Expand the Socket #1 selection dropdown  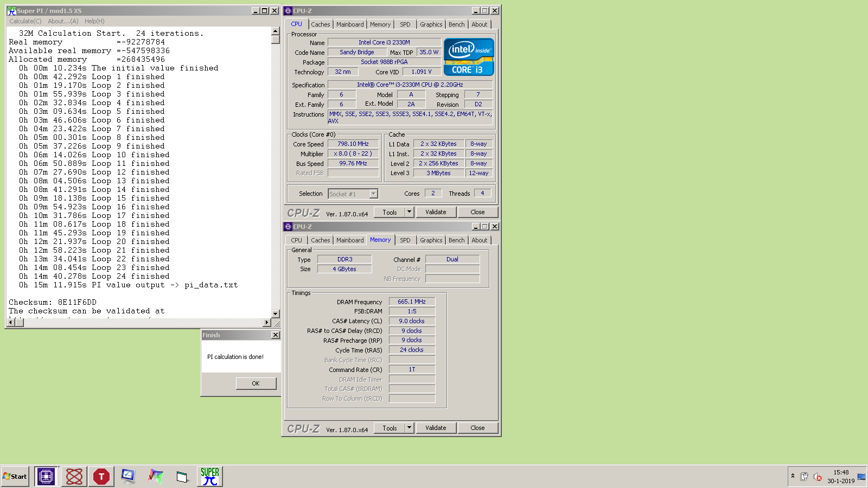coord(373,194)
